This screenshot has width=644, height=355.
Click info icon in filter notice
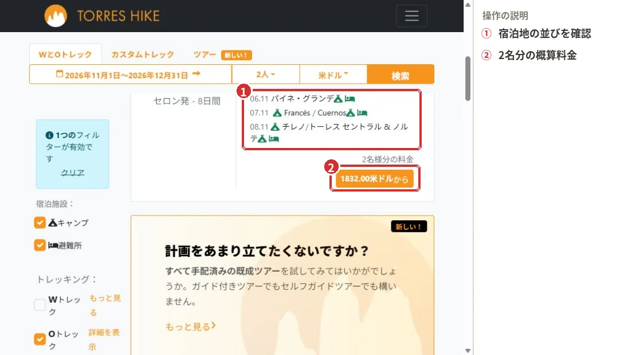point(49,135)
